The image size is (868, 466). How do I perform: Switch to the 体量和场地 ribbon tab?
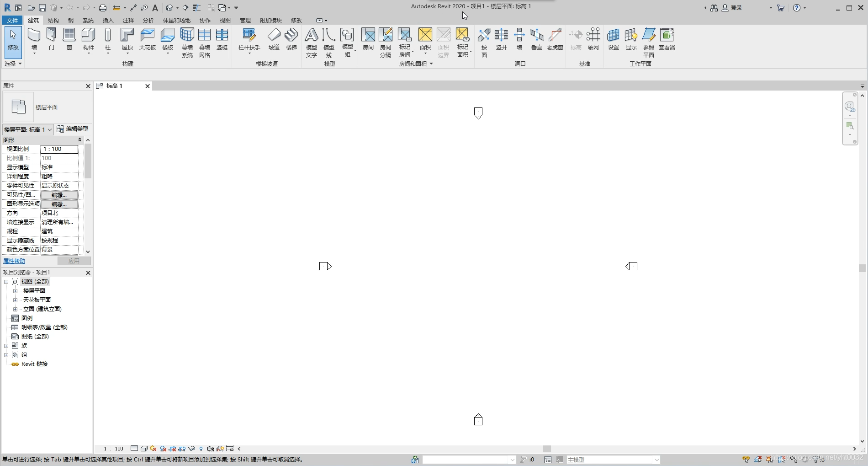click(177, 20)
